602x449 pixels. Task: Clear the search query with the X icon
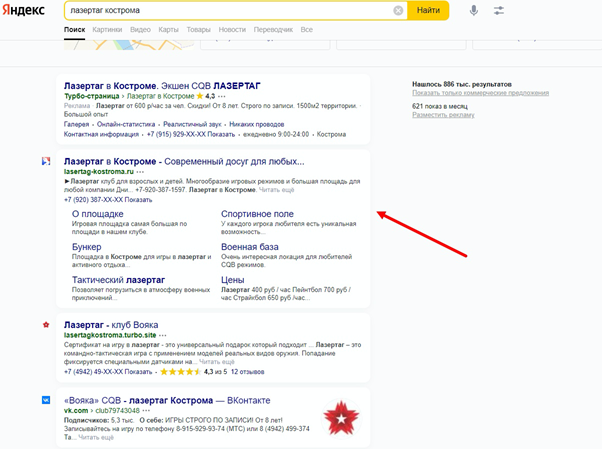(x=398, y=10)
